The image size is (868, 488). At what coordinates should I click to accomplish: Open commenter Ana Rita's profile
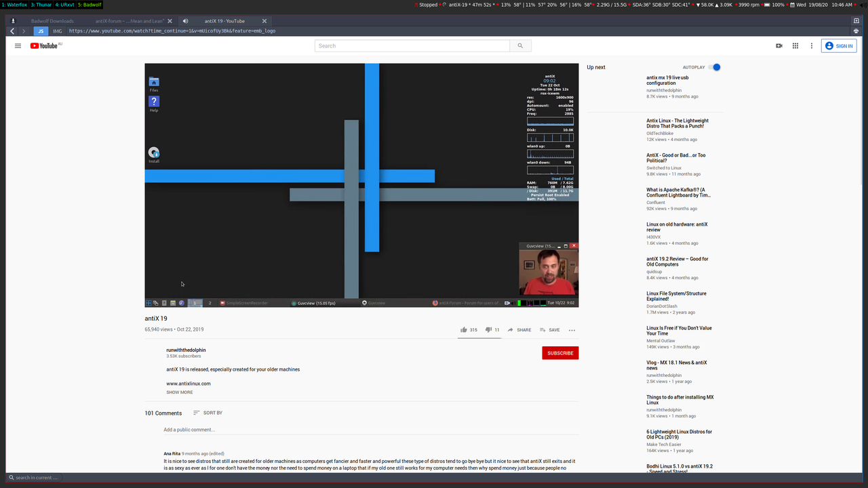(172, 453)
